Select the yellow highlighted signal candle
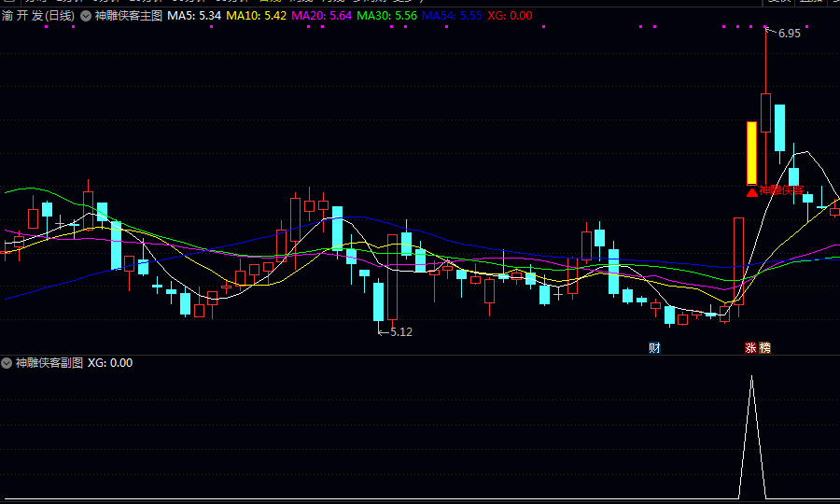 751,153
